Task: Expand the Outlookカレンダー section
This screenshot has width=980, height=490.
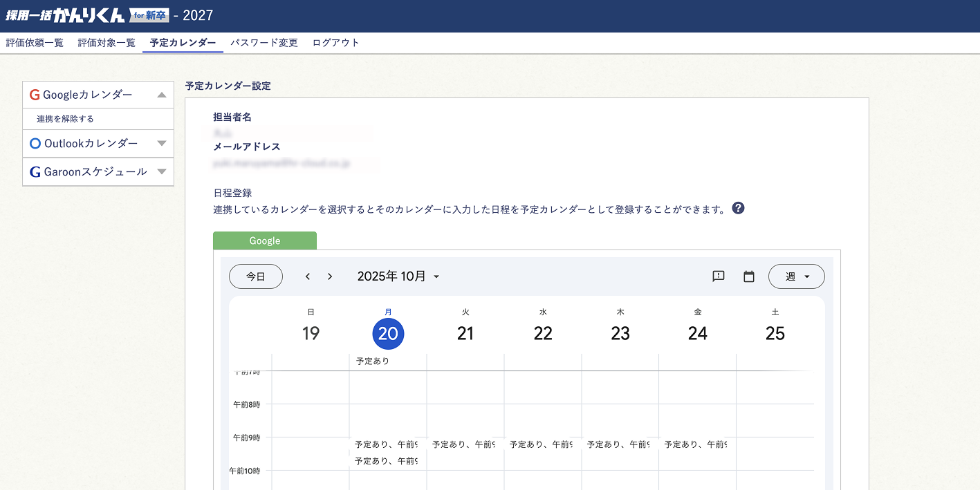Action: [160, 143]
